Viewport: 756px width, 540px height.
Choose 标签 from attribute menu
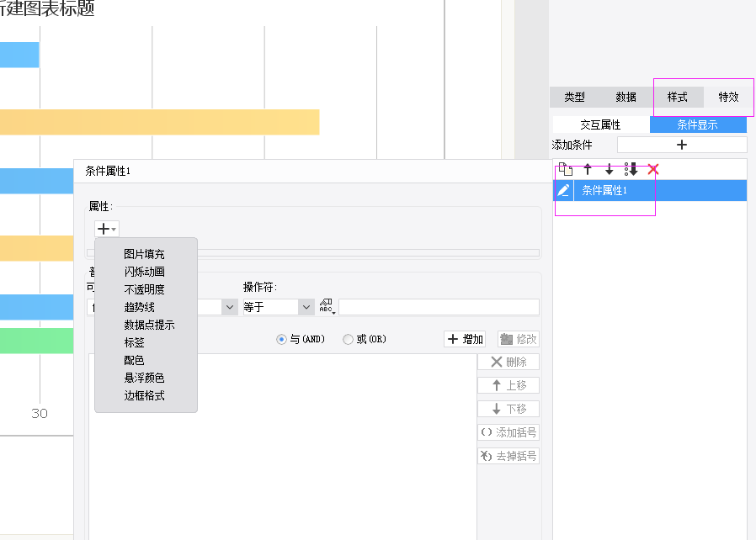134,342
